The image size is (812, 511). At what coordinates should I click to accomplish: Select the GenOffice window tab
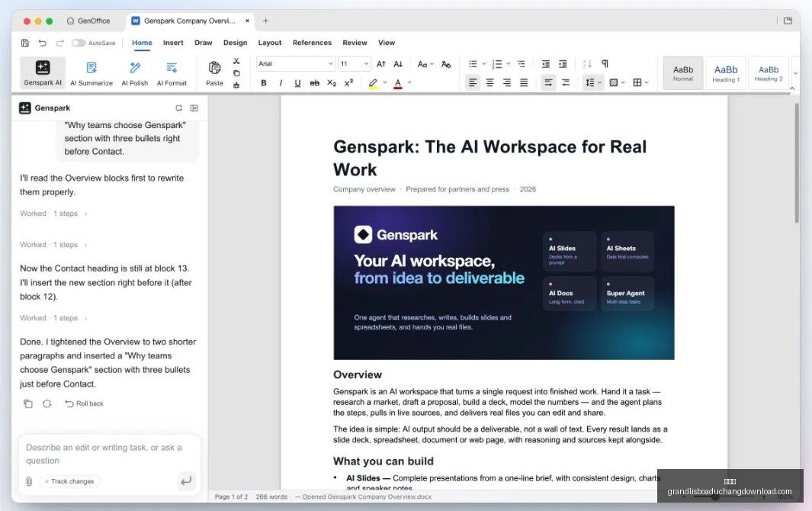pyautogui.click(x=88, y=21)
